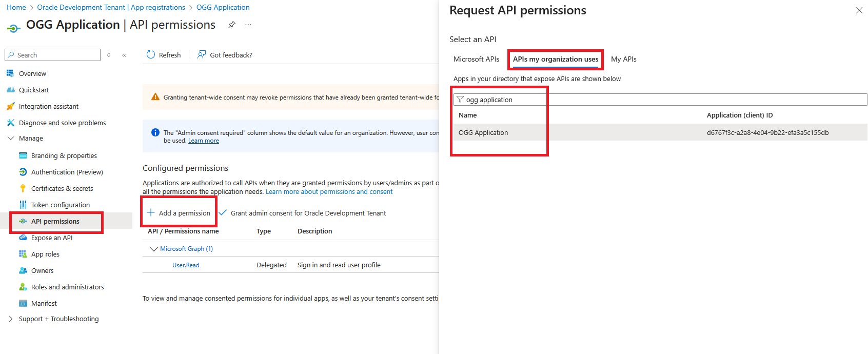Open the more options ellipsis menu
Viewport: 868px width, 354px height.
tap(248, 25)
